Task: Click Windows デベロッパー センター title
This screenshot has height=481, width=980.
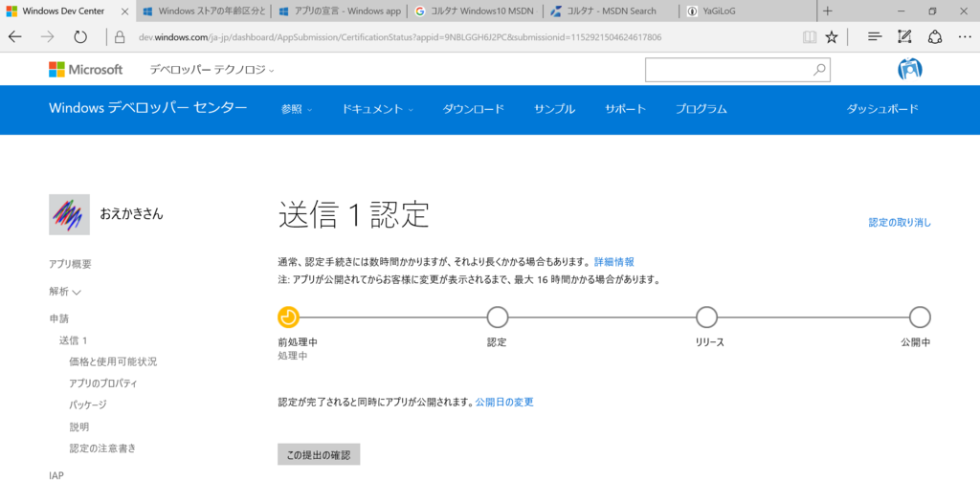Action: (x=148, y=108)
